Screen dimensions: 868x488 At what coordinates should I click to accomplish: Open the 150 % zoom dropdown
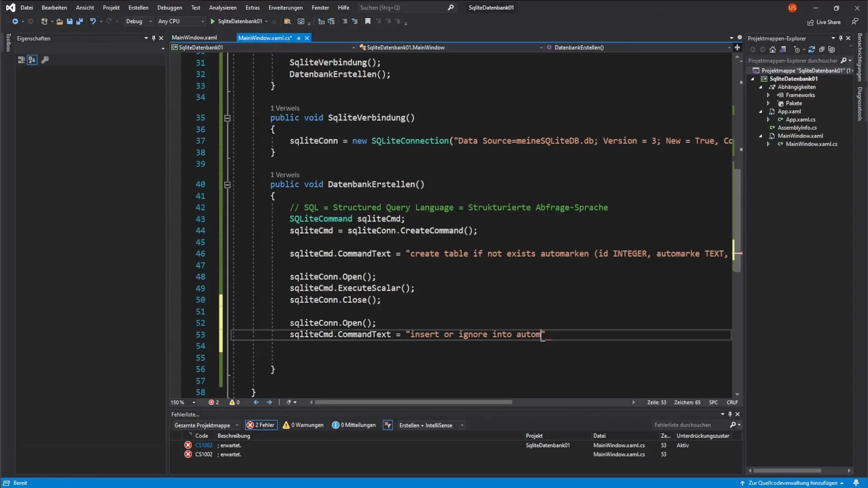(x=183, y=403)
